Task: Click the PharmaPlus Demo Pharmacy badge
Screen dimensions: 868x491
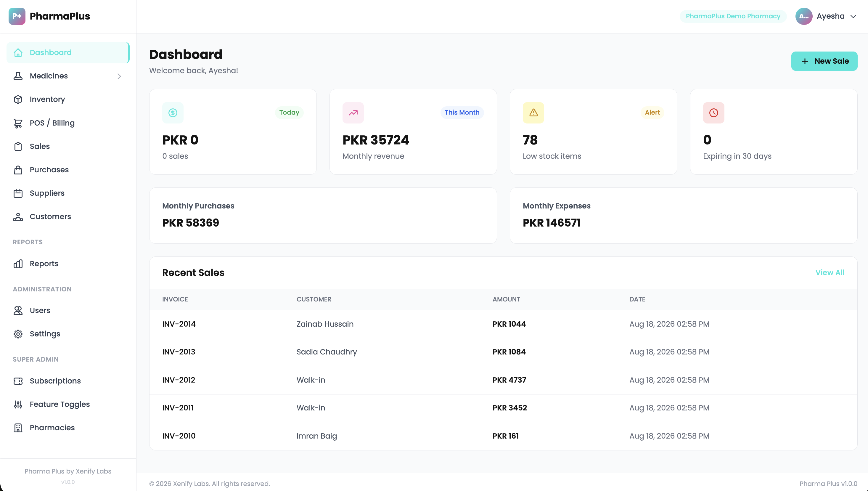Action: tap(733, 16)
